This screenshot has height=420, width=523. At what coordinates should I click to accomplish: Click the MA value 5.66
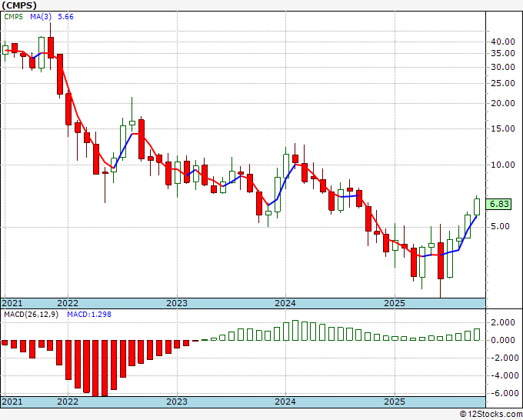[x=65, y=17]
